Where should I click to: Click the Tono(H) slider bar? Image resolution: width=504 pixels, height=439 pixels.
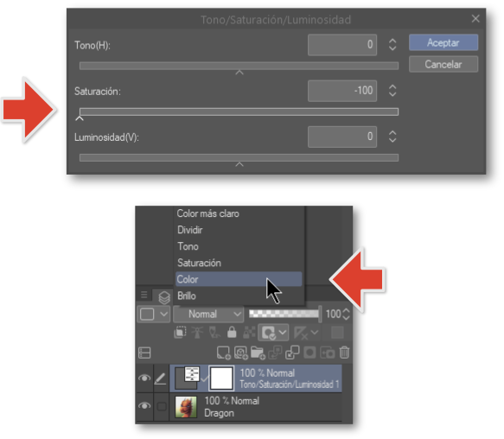coord(239,66)
